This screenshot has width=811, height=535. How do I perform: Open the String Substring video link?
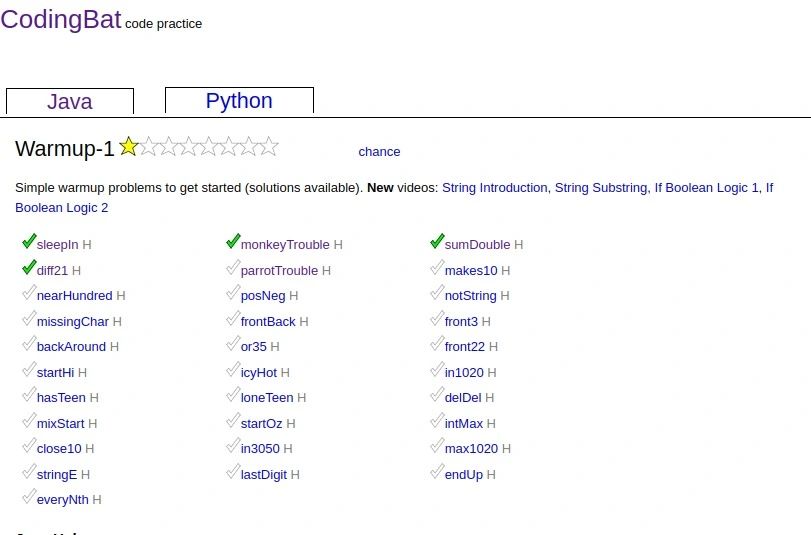click(600, 188)
